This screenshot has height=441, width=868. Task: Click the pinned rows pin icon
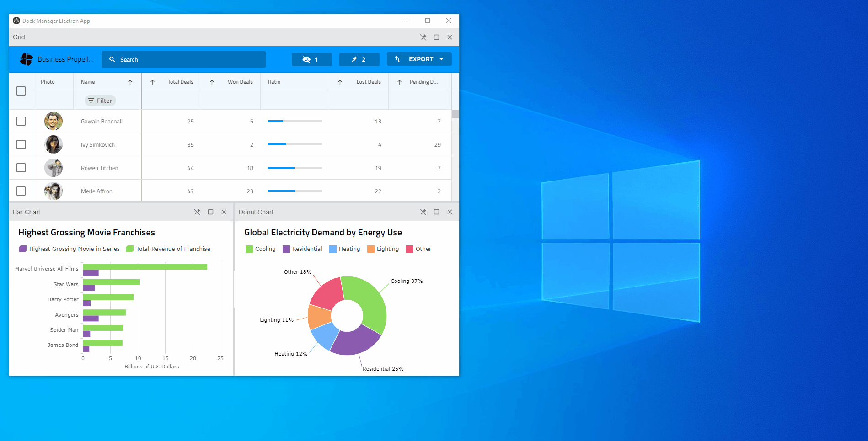[x=354, y=59]
